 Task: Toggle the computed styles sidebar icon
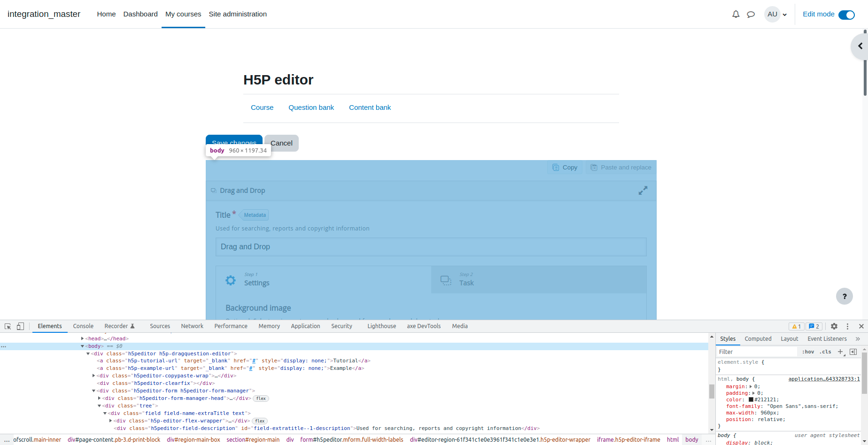[x=853, y=352]
